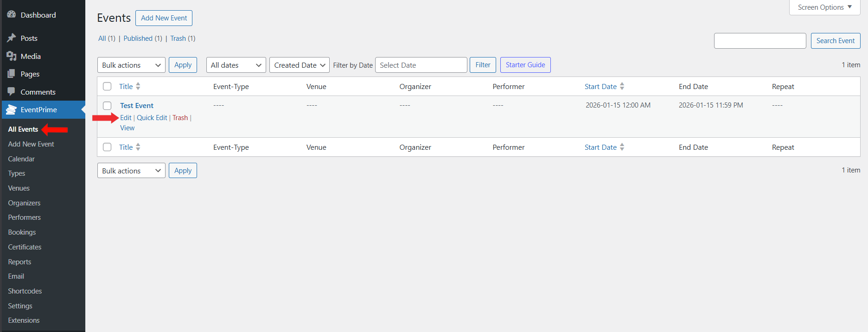Expand the All dates dropdown
Image resolution: width=868 pixels, height=332 pixels.
[x=236, y=65]
